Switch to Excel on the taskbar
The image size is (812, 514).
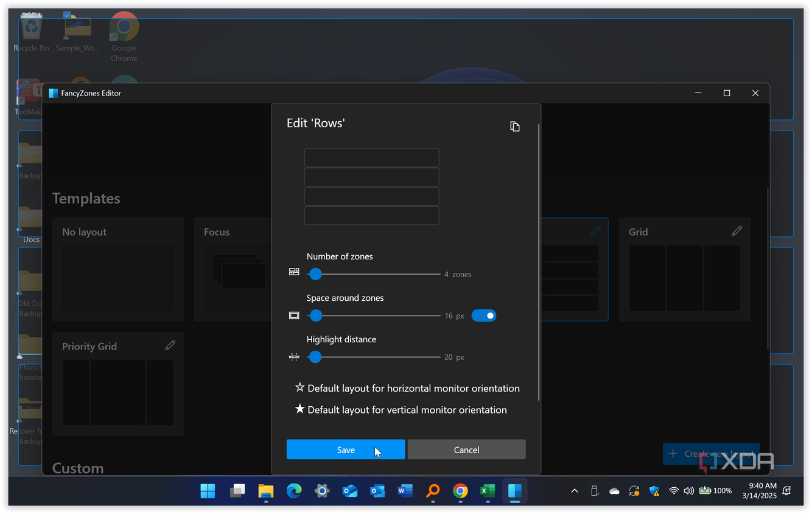point(488,491)
